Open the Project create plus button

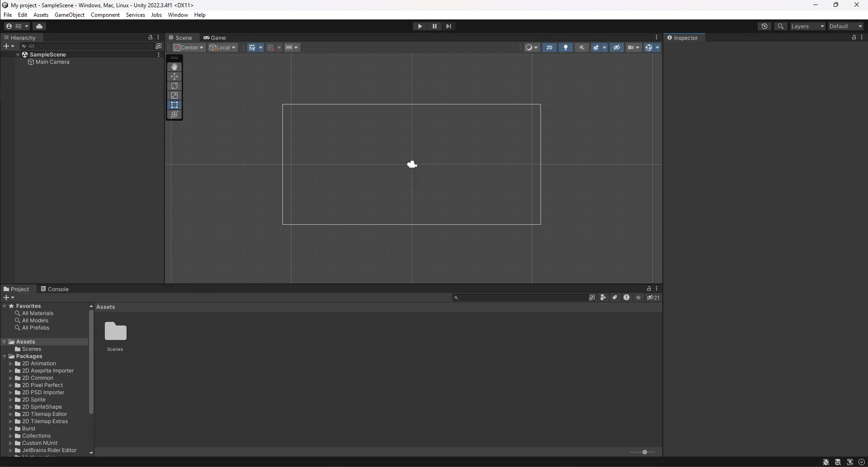click(9, 297)
